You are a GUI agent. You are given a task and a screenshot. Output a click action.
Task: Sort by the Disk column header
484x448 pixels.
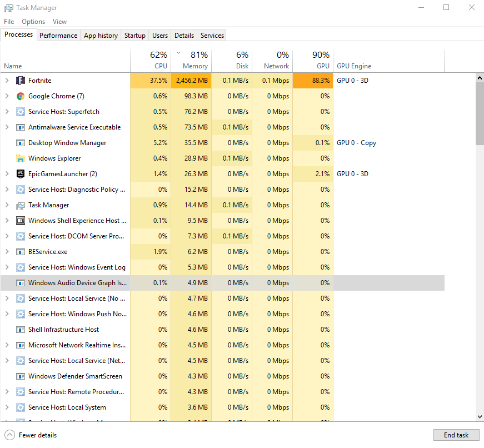[x=232, y=61]
